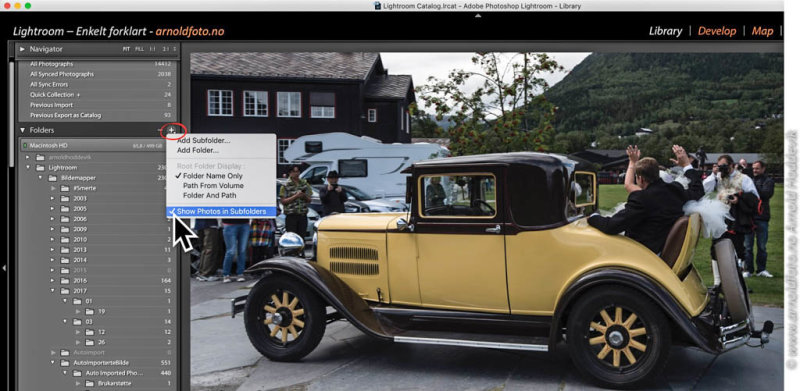Switch to the Library module

665,31
